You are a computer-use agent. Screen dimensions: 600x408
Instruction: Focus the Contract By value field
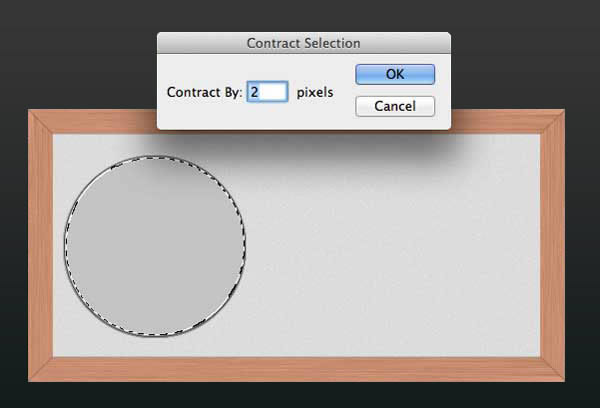click(x=267, y=92)
